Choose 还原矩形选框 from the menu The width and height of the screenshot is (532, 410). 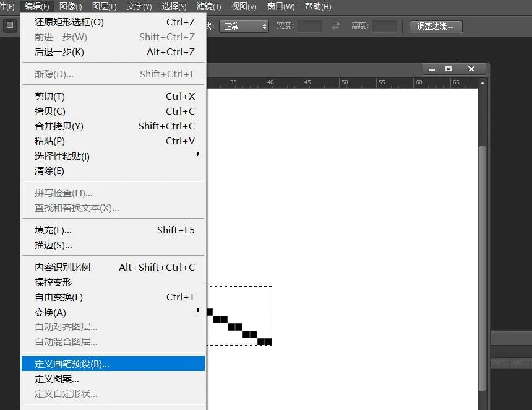pos(113,22)
